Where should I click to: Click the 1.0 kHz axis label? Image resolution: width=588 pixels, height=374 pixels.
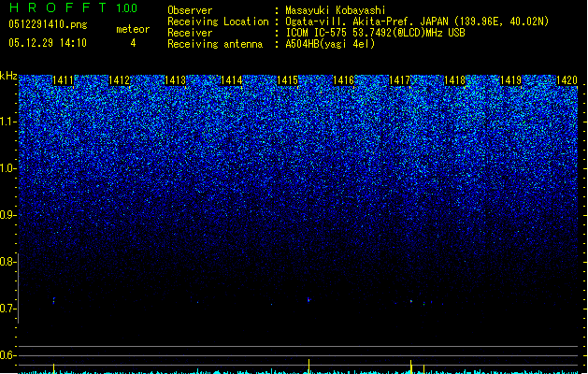7,168
